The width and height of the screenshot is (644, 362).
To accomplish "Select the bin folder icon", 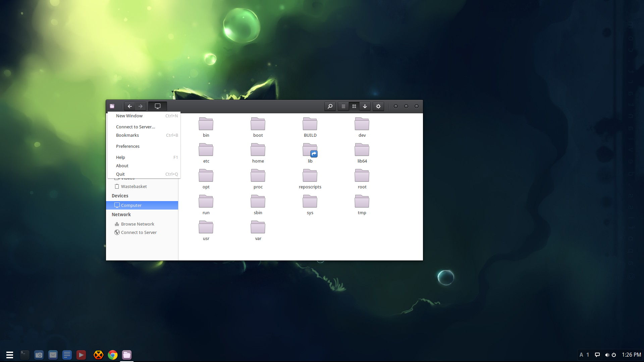I will click(x=206, y=124).
